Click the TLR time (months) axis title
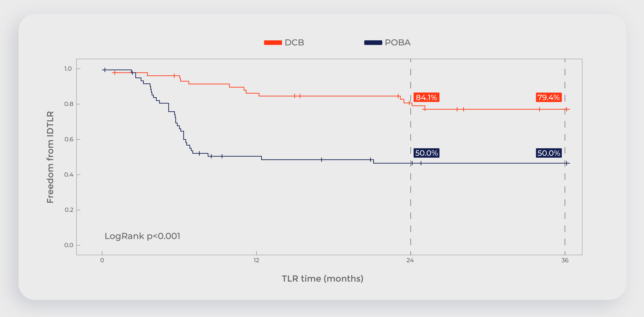 click(x=322, y=279)
